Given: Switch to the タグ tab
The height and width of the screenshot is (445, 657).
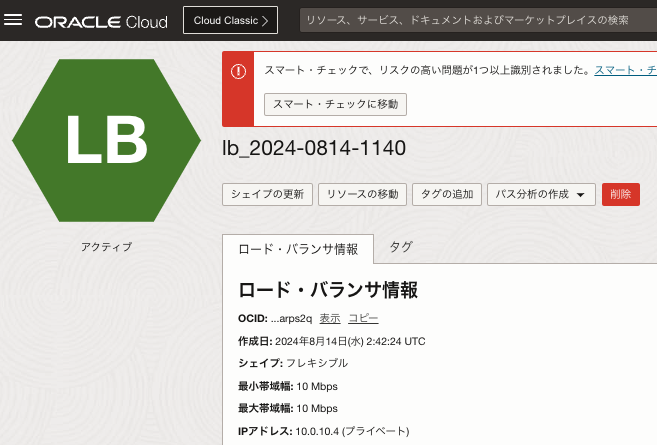Looking at the screenshot, I should (401, 247).
